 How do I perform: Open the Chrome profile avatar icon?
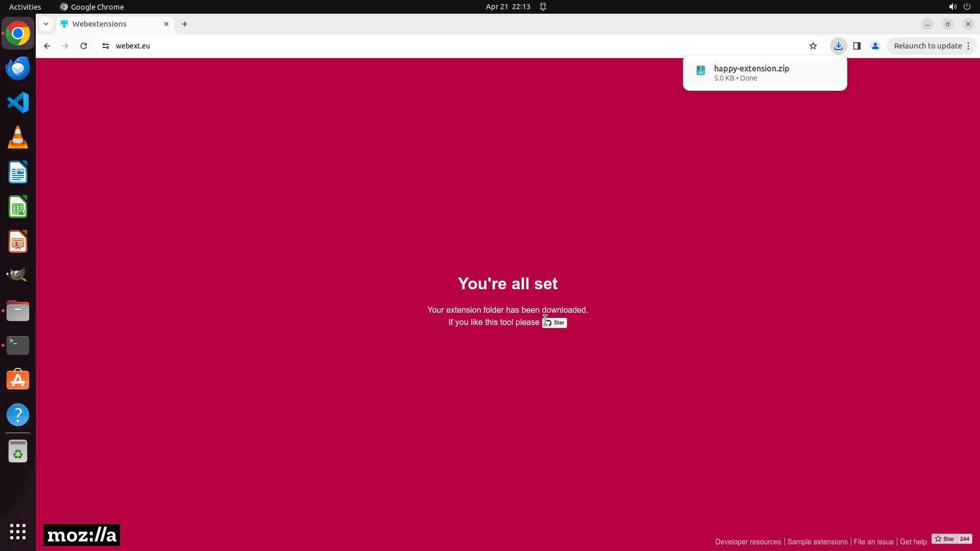coord(875,46)
